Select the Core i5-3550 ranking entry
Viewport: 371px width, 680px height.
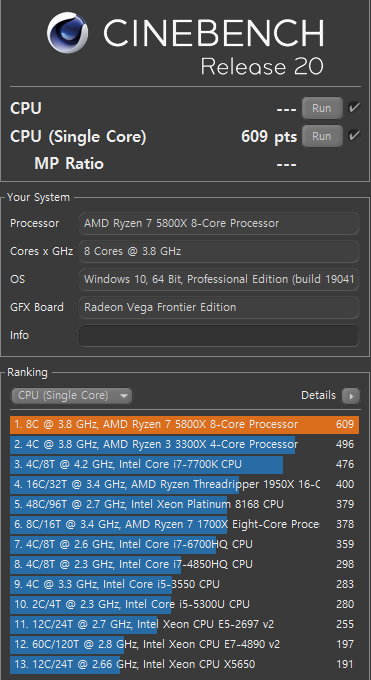[184, 584]
